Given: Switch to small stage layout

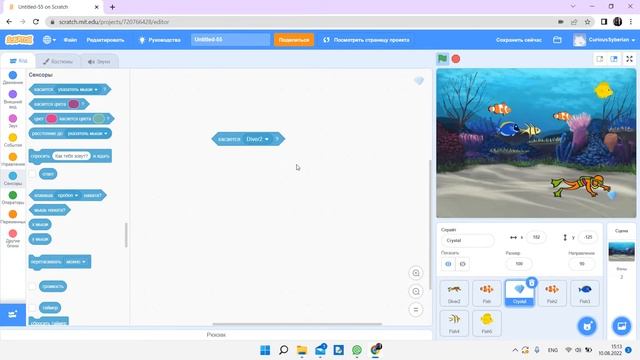Looking at the screenshot, I should point(600,59).
